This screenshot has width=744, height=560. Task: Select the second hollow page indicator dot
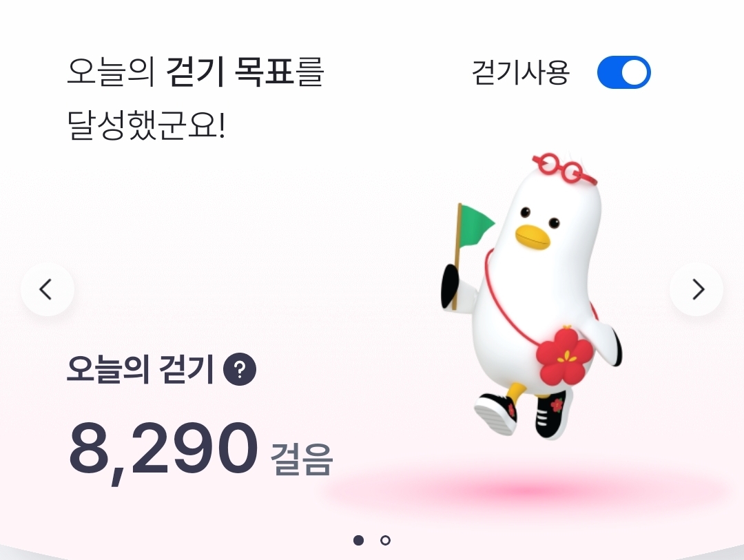click(385, 540)
